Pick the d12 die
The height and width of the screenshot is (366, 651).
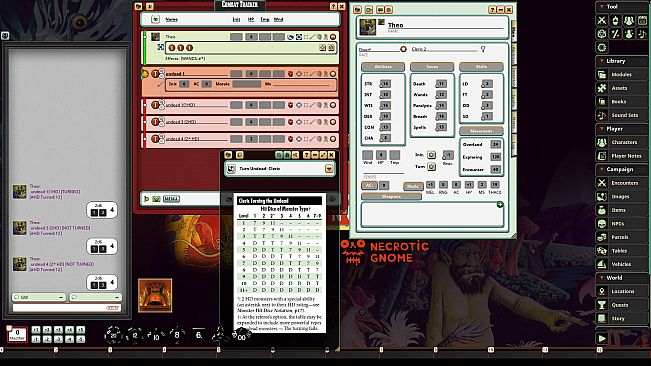click(x=135, y=334)
